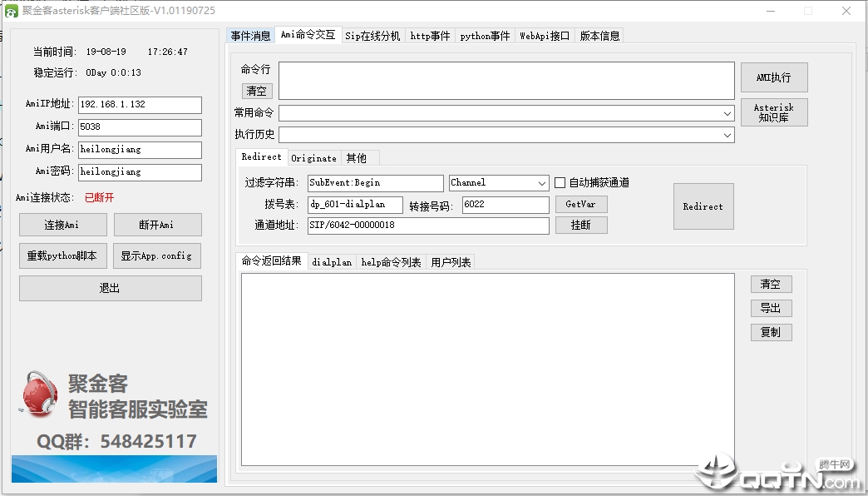Close the application window
Screen dimensions: 868x496
(x=846, y=11)
